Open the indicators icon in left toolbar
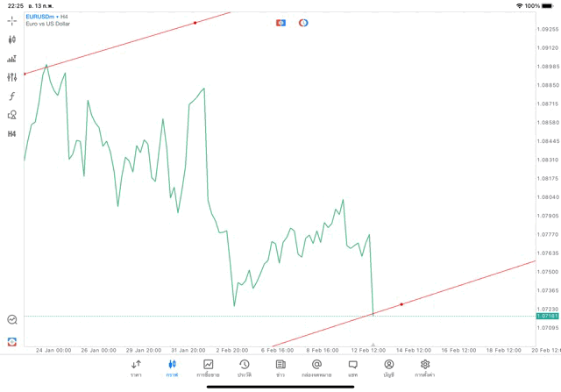Screen dimensions: 561x392 pos(12,59)
